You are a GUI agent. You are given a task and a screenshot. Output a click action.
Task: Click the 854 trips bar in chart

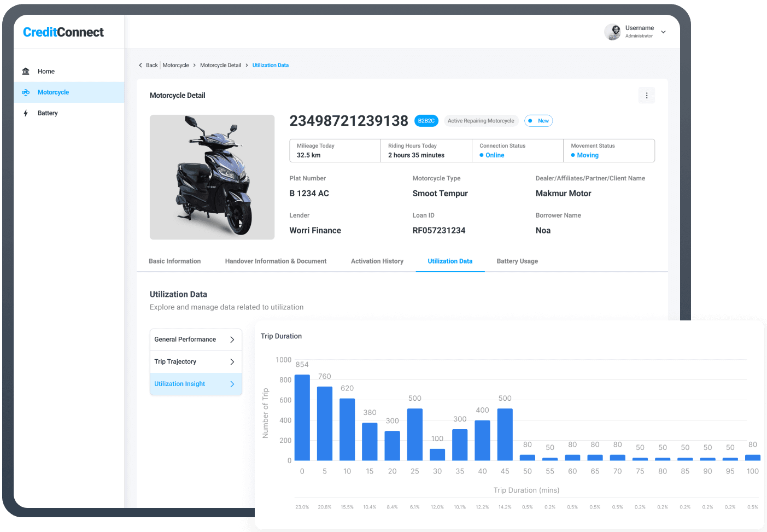point(302,417)
